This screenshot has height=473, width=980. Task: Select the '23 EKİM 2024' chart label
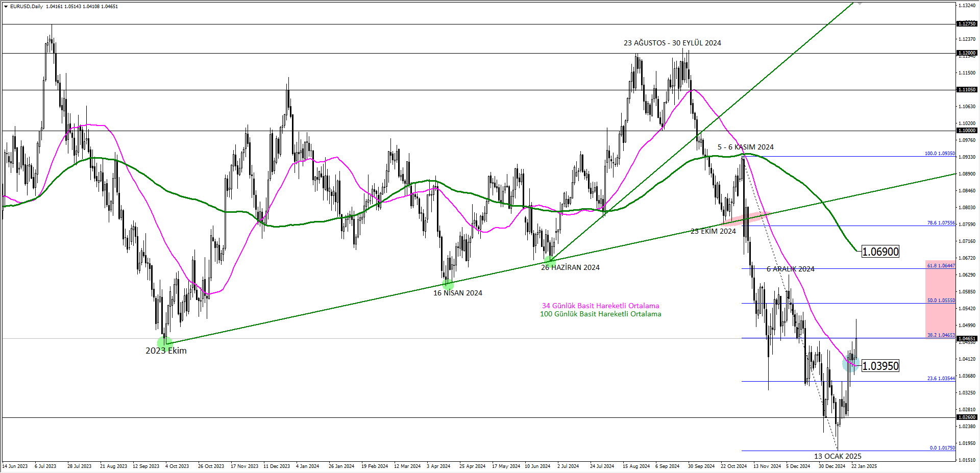pos(713,231)
